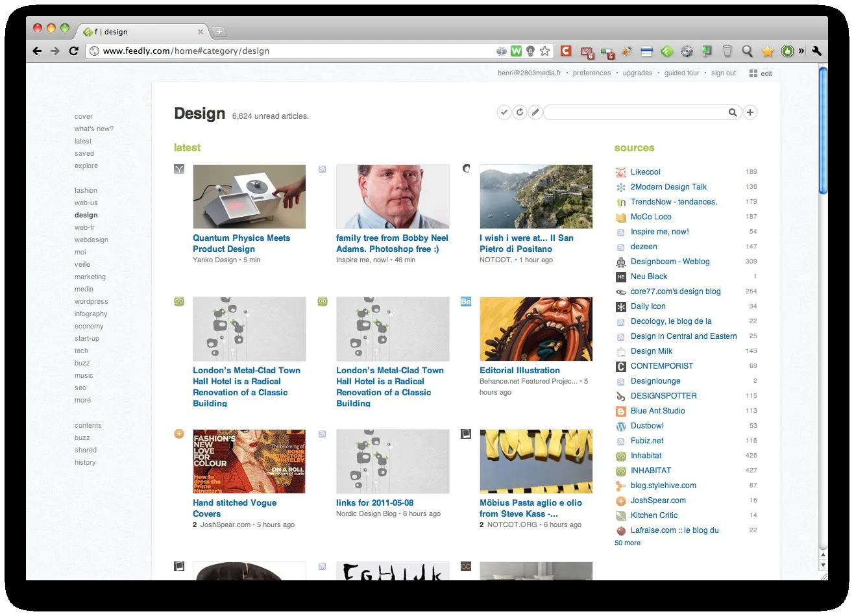
Task: Click the green feedly extension icon in the toolbar
Action: (666, 51)
